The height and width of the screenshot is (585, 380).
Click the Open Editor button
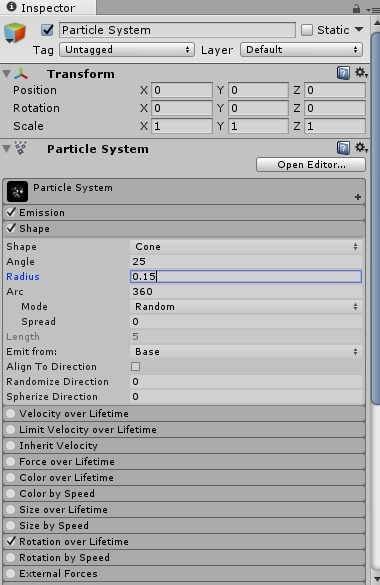click(x=311, y=165)
